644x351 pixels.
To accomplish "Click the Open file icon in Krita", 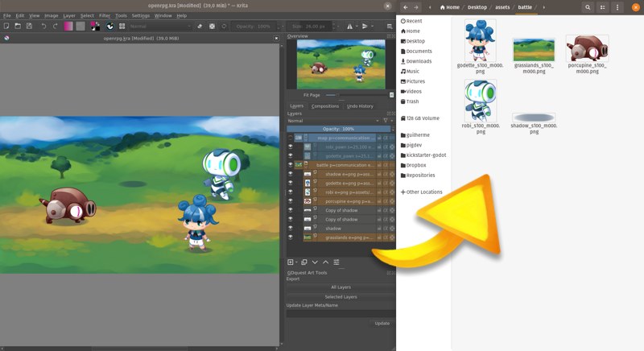I will pos(18,26).
